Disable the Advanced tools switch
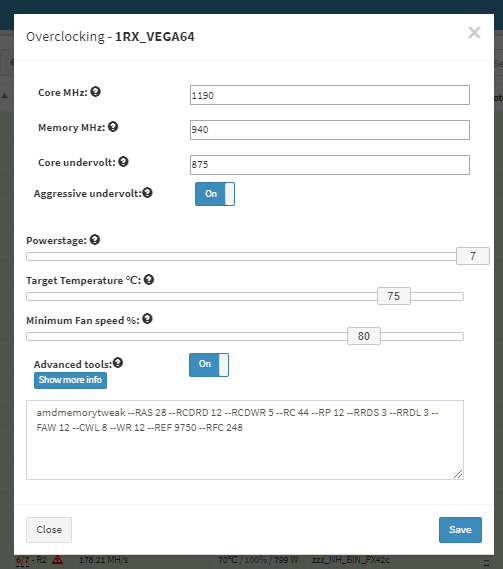 click(x=209, y=365)
